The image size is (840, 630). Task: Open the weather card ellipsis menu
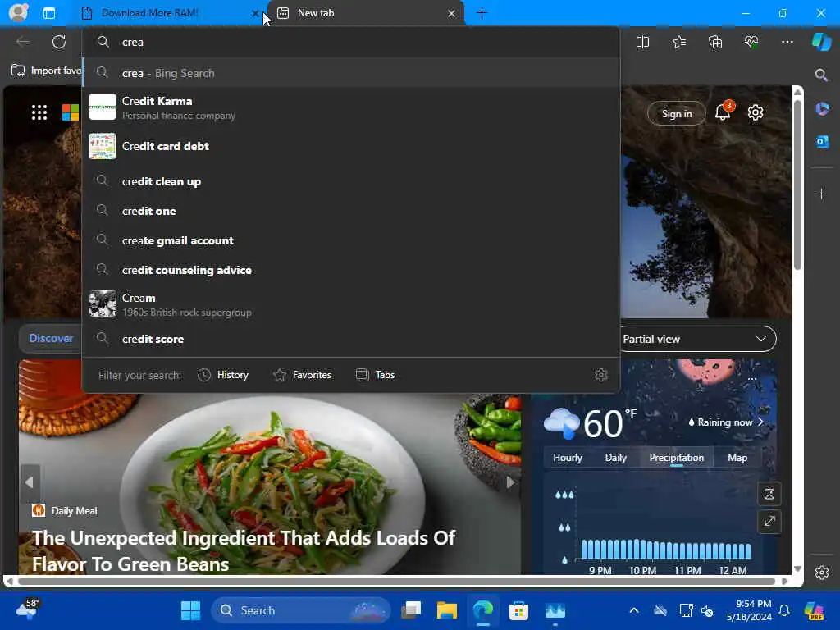(x=752, y=379)
